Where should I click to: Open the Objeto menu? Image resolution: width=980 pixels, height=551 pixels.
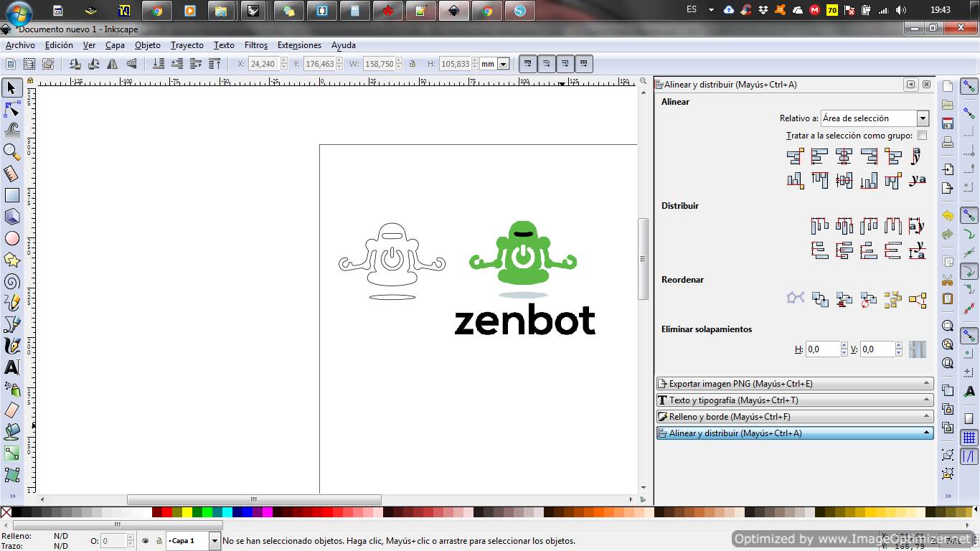click(x=148, y=45)
